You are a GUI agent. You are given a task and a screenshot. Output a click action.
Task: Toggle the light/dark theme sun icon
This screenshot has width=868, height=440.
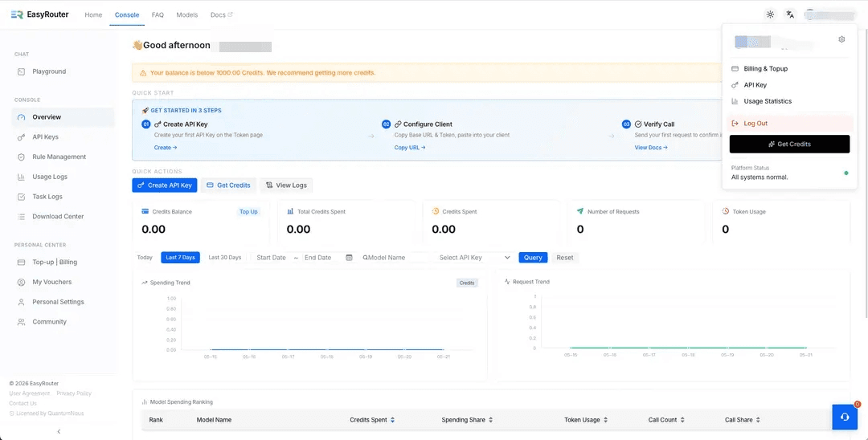[770, 15]
